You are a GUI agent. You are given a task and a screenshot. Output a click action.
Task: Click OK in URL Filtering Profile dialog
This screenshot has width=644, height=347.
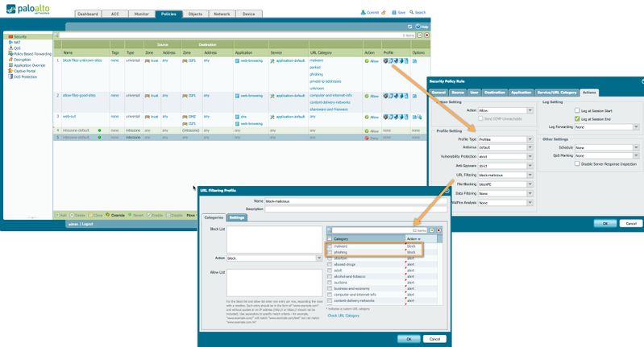point(409,339)
